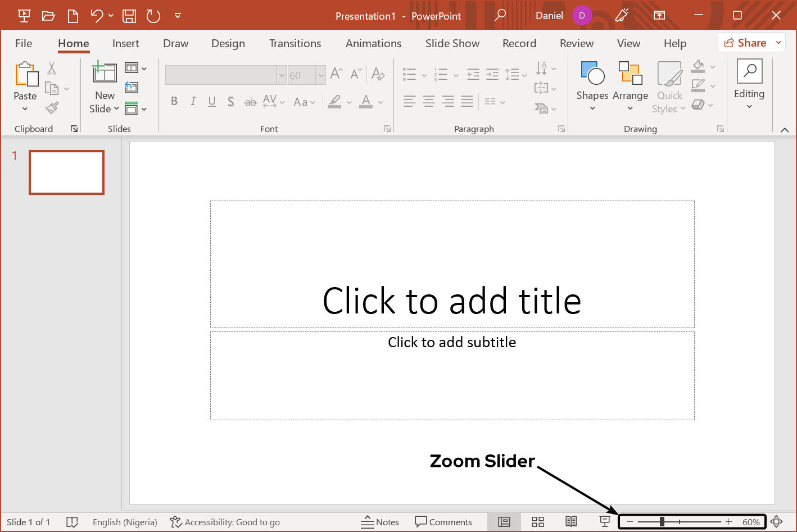
Task: Open the Design tab
Action: click(228, 43)
